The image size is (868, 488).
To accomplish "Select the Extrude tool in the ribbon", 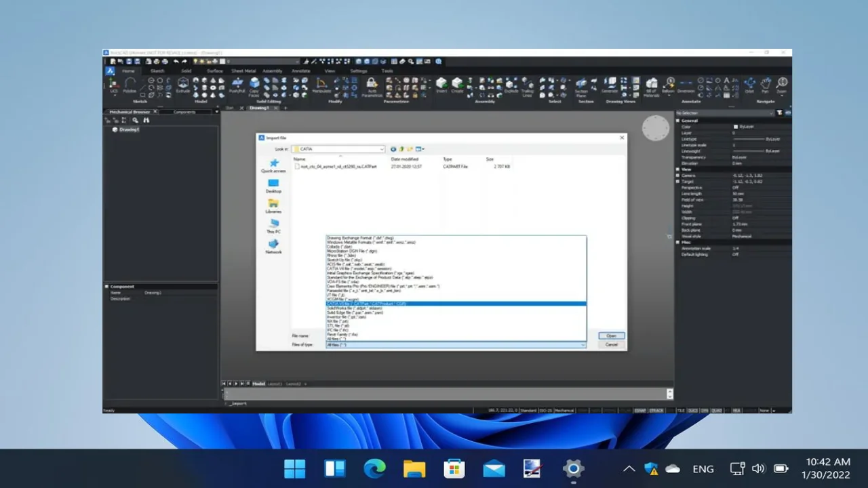I will tap(183, 85).
